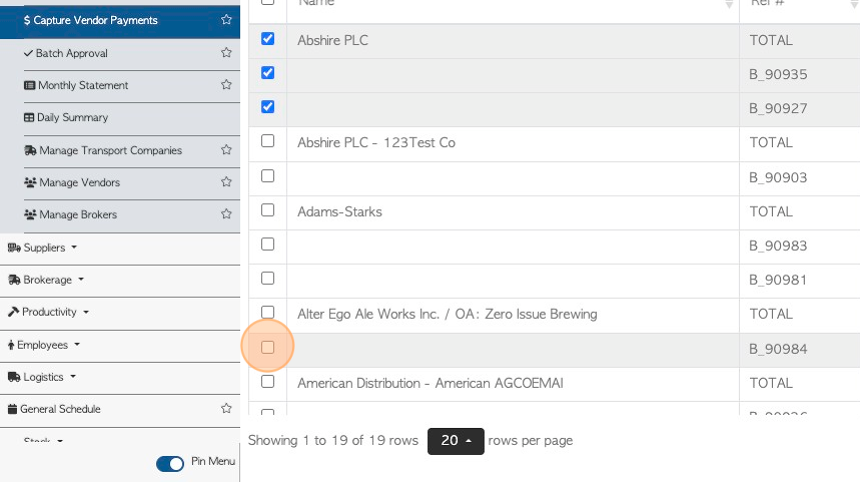Tick the B_90903 row checkbox
860x482 pixels.
point(268,176)
